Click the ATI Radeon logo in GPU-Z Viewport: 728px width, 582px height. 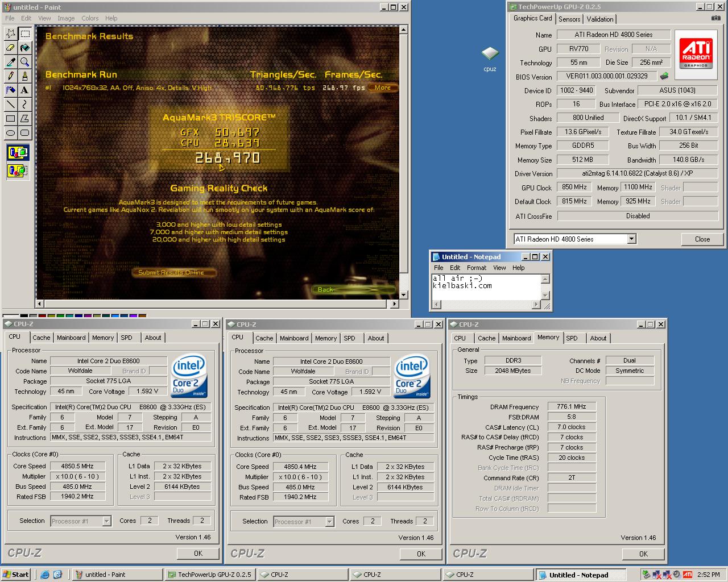coord(696,55)
